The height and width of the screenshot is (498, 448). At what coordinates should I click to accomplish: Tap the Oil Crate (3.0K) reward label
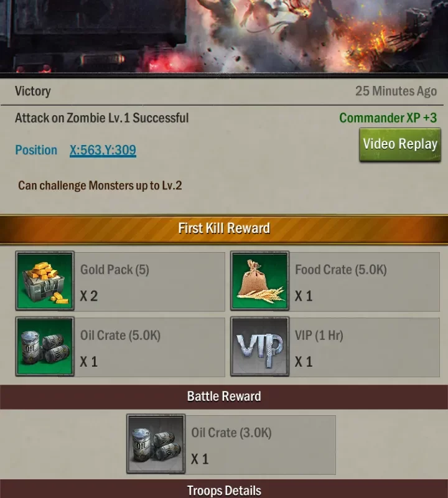point(231,433)
